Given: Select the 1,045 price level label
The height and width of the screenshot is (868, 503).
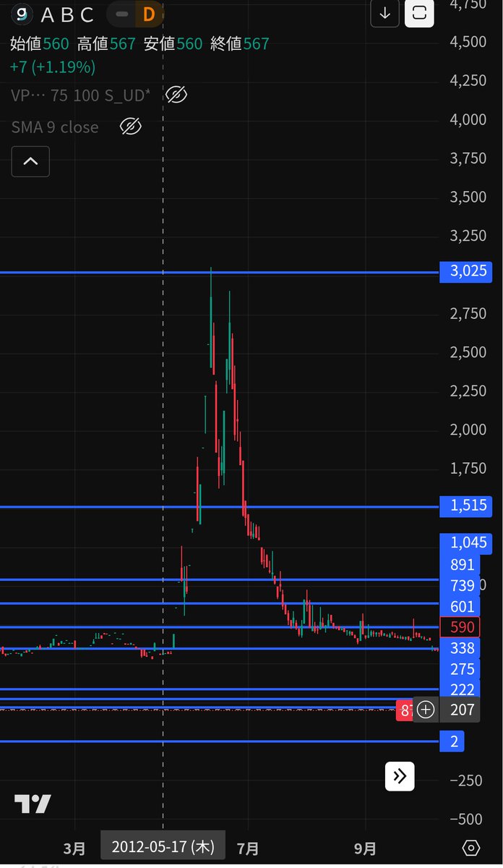Looking at the screenshot, I should [x=466, y=543].
